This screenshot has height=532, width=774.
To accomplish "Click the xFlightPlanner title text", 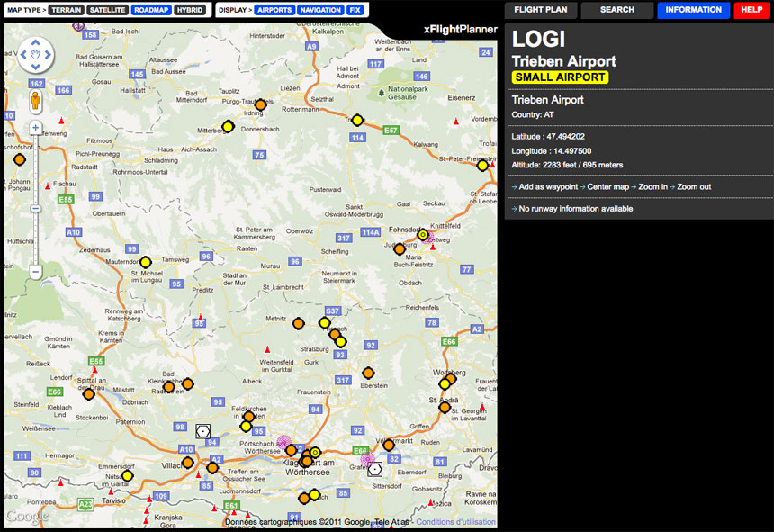I will click(x=461, y=29).
